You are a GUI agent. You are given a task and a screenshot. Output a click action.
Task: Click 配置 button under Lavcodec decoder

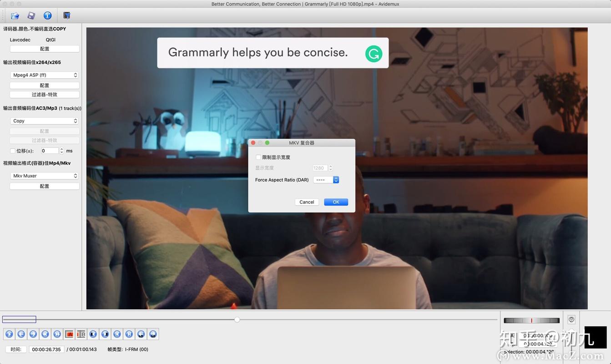pos(45,49)
